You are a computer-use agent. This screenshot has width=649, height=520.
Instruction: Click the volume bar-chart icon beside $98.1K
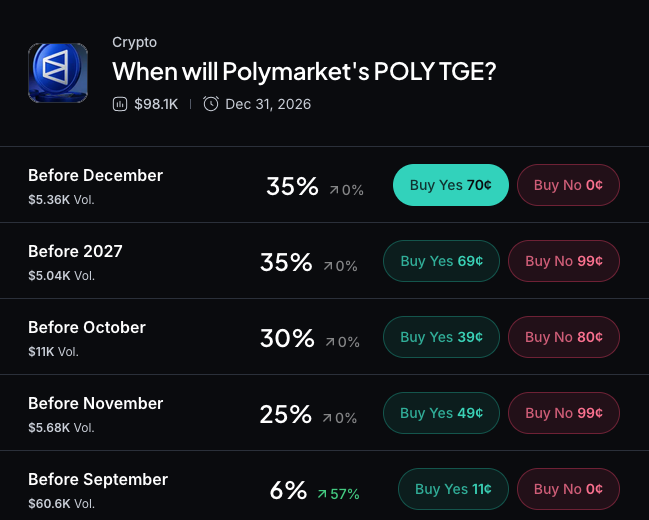(x=120, y=104)
